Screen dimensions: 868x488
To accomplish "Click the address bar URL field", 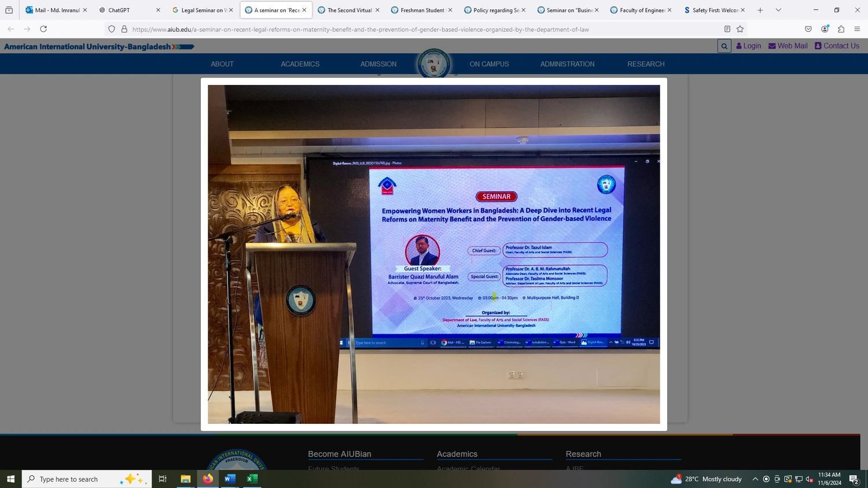I will (405, 29).
